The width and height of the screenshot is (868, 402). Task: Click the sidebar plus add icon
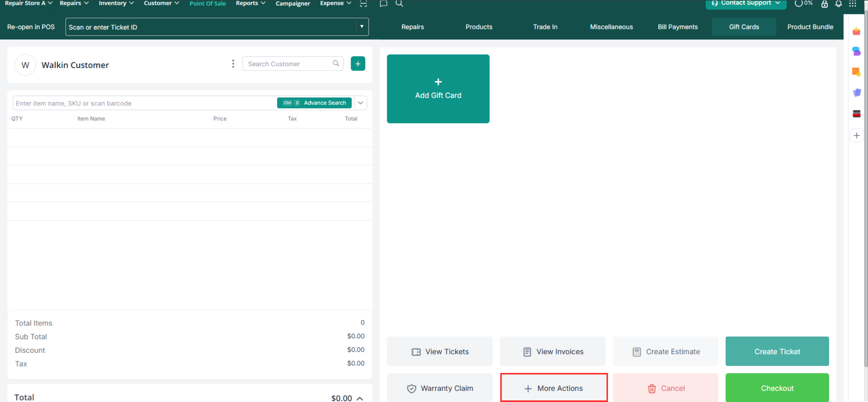click(x=856, y=136)
